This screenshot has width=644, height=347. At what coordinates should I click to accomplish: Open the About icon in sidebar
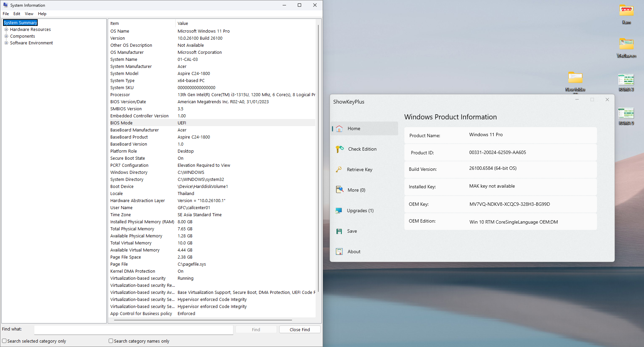(x=339, y=252)
